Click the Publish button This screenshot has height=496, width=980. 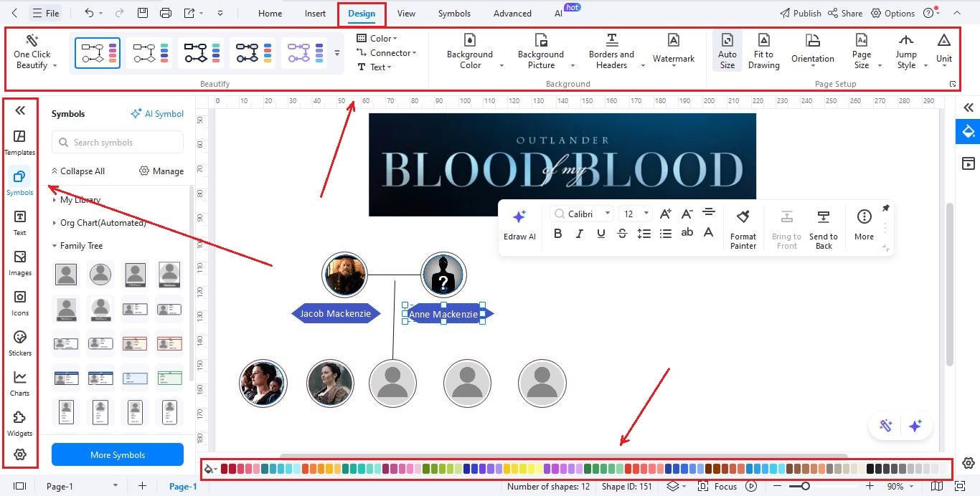[x=801, y=12]
